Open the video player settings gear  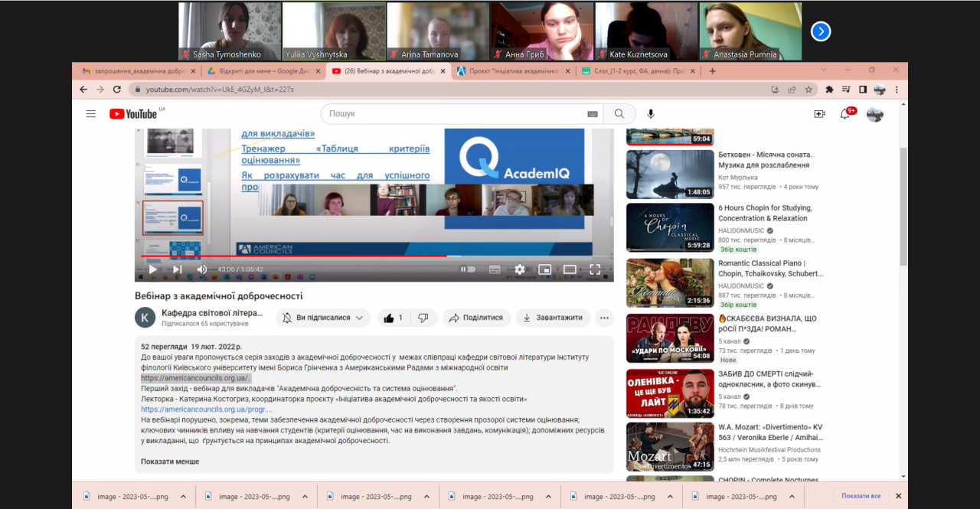(x=520, y=269)
